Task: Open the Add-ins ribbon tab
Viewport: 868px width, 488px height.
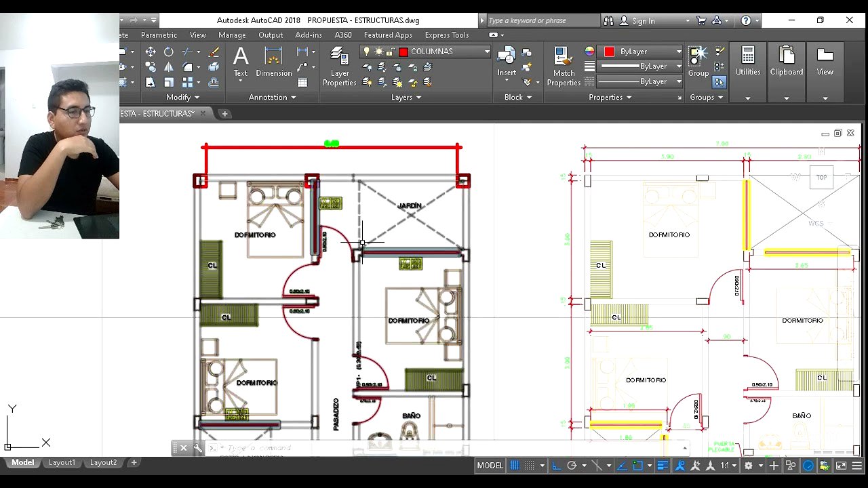Action: pos(309,35)
